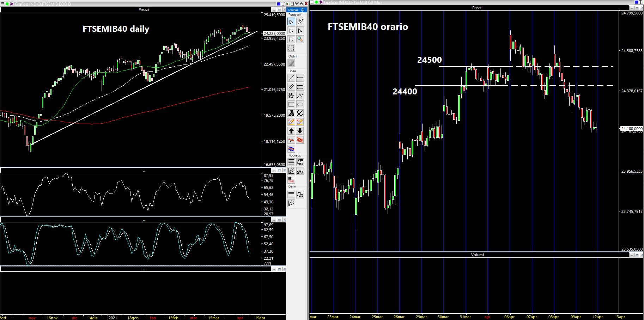644x320 pixels.
Task: Toggle the Toolbar pin icon
Action: click(x=302, y=10)
